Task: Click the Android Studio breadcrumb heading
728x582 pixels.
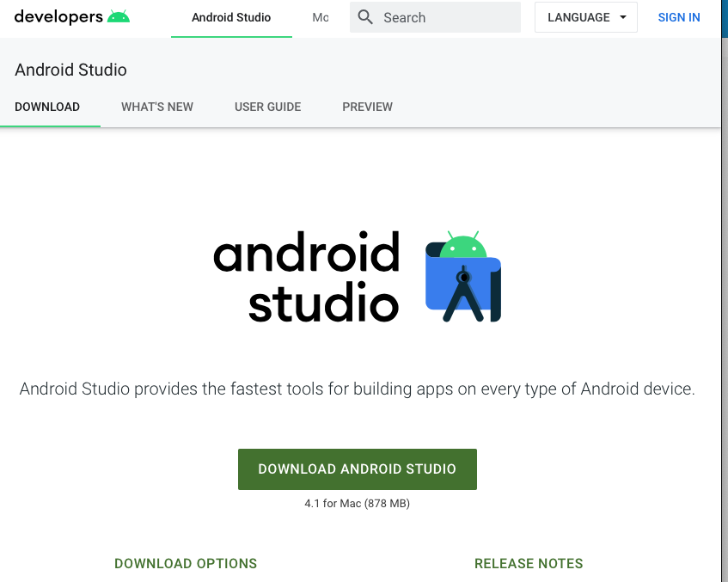Action: 70,70
